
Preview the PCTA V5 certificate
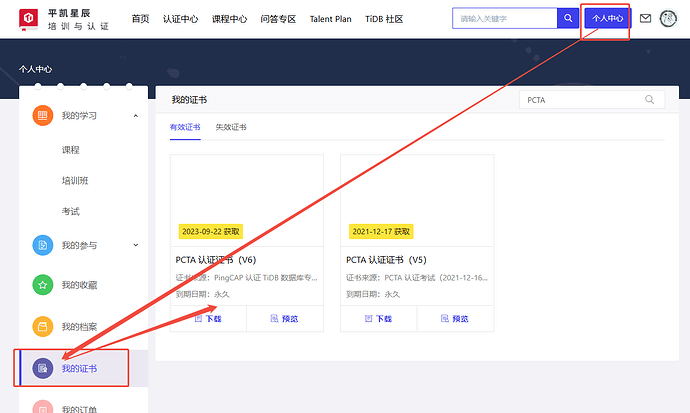(455, 318)
